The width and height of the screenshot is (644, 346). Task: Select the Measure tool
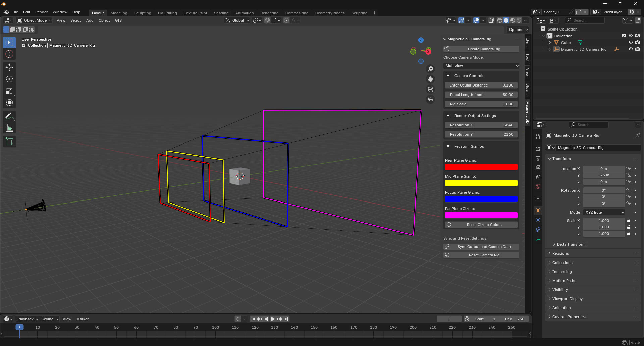9,128
